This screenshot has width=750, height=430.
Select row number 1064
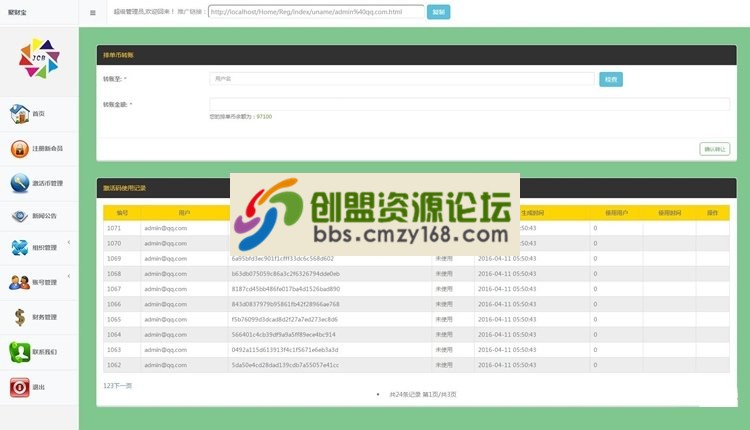114,334
